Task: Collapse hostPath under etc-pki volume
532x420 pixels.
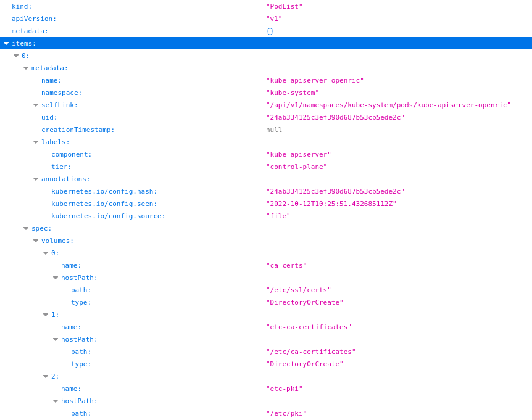Action: click(56, 401)
